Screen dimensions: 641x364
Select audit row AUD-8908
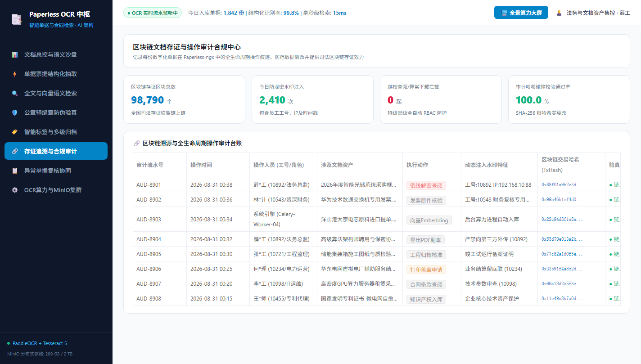pyautogui.click(x=377, y=299)
